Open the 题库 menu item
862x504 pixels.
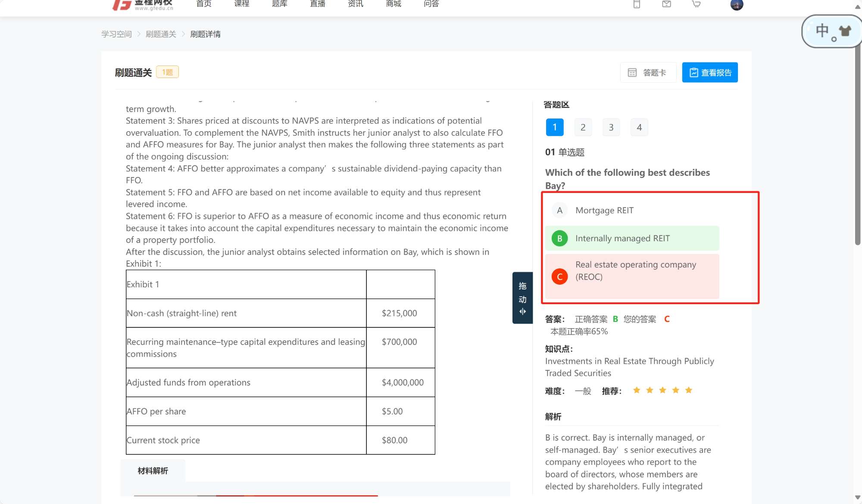point(279,4)
